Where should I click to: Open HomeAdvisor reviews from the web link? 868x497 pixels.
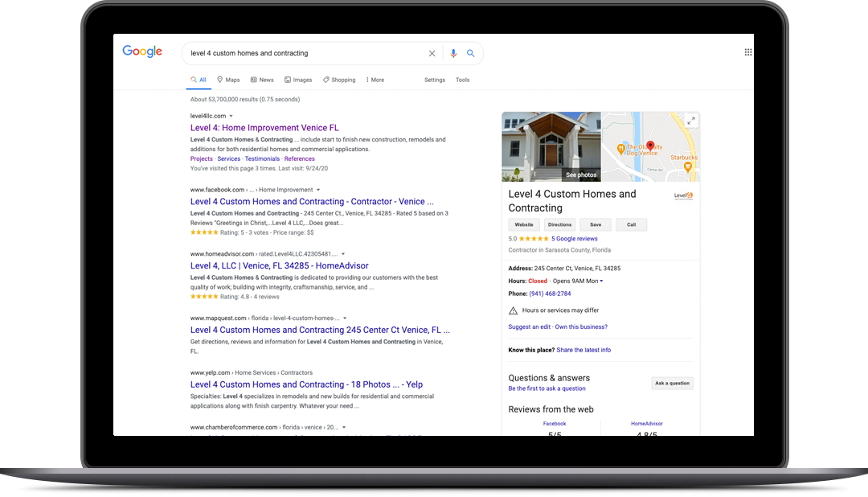tap(646, 424)
